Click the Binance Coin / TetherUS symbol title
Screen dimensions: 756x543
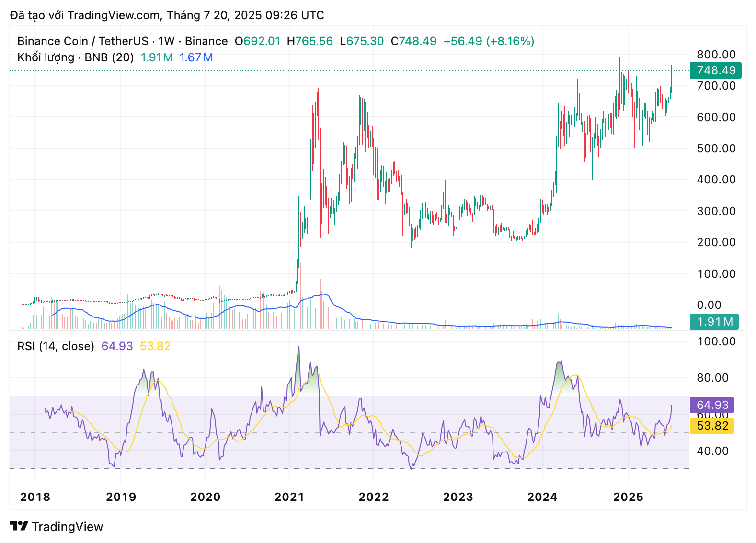(x=83, y=41)
